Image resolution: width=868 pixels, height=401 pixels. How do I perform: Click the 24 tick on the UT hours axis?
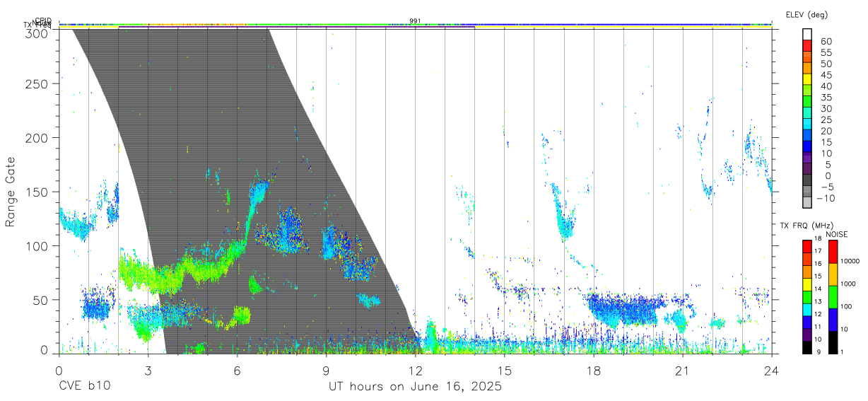(771, 370)
